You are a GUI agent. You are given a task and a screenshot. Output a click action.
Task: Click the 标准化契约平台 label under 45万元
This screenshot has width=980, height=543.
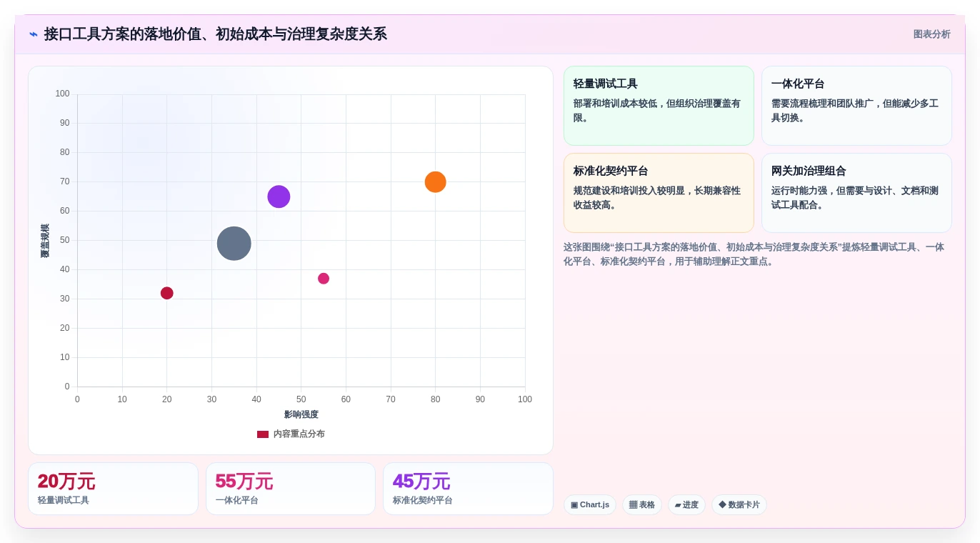click(423, 501)
